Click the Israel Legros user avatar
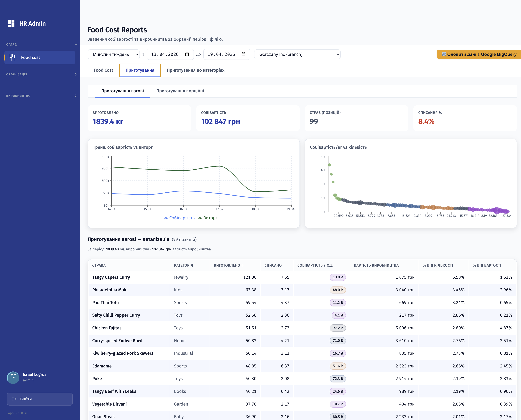The image size is (521, 420). tap(13, 377)
